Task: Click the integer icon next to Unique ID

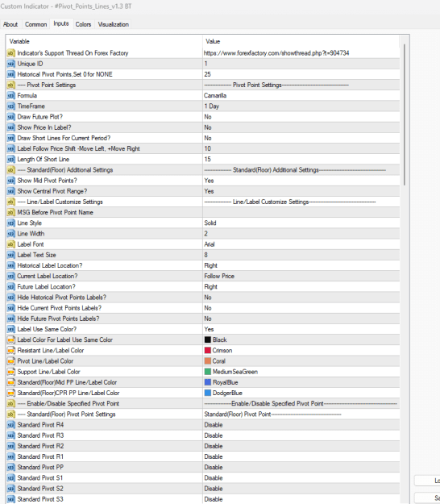Action: coord(11,64)
